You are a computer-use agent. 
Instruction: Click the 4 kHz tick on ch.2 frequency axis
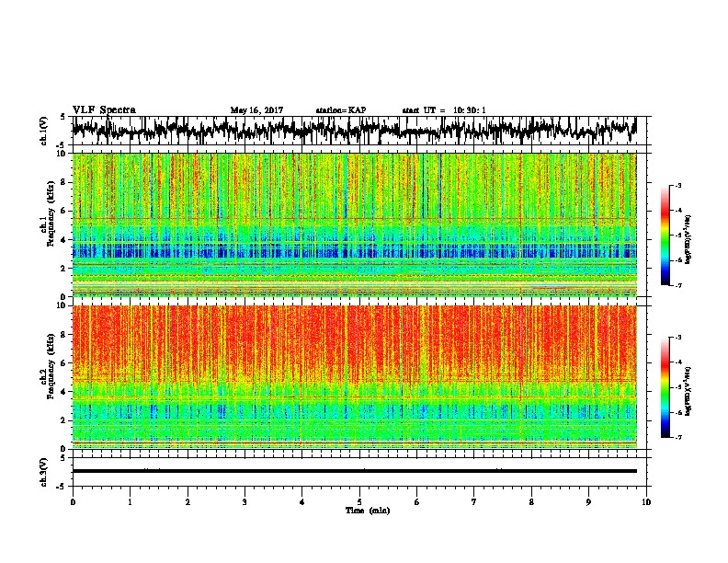[x=64, y=392]
